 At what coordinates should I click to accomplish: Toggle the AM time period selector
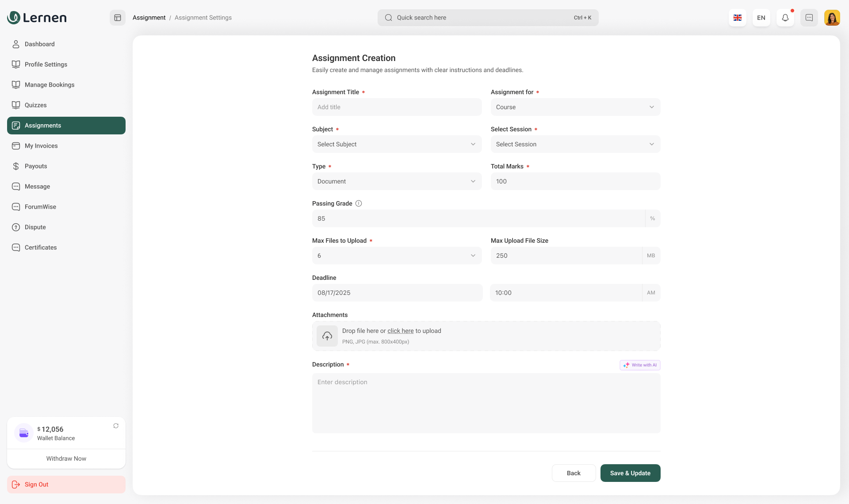[651, 293]
